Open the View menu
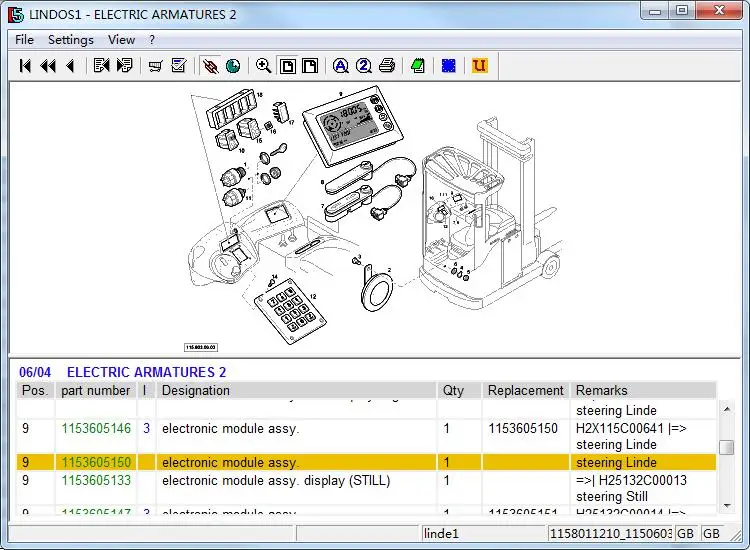The height and width of the screenshot is (550, 750). pos(121,40)
